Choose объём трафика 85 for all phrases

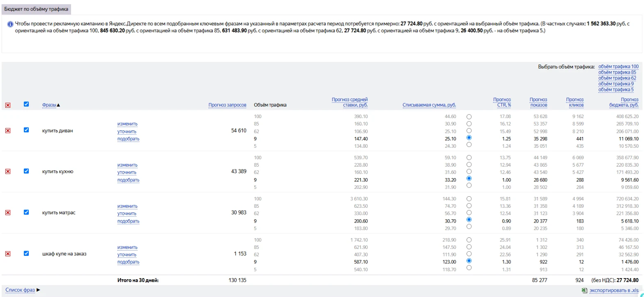617,72
